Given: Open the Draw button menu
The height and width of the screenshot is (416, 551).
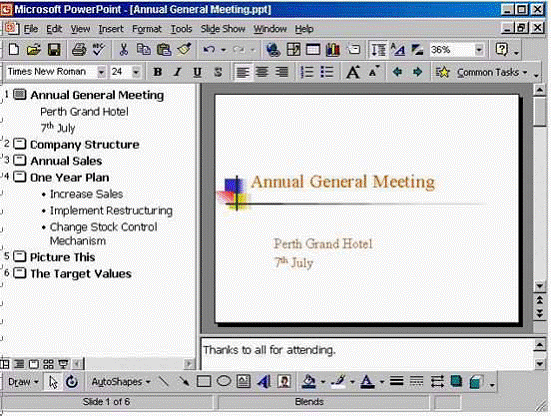Looking at the screenshot, I should [23, 382].
